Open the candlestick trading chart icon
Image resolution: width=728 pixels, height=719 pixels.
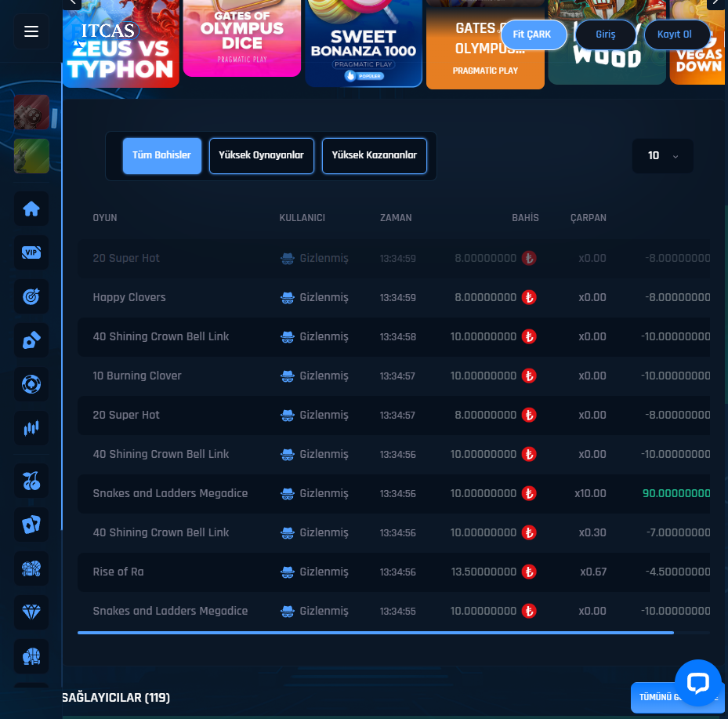31,428
